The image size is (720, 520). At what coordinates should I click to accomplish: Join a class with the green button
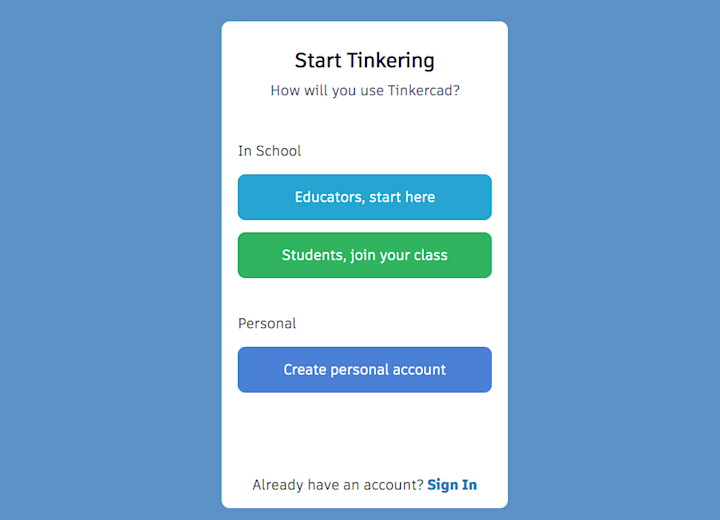point(364,255)
